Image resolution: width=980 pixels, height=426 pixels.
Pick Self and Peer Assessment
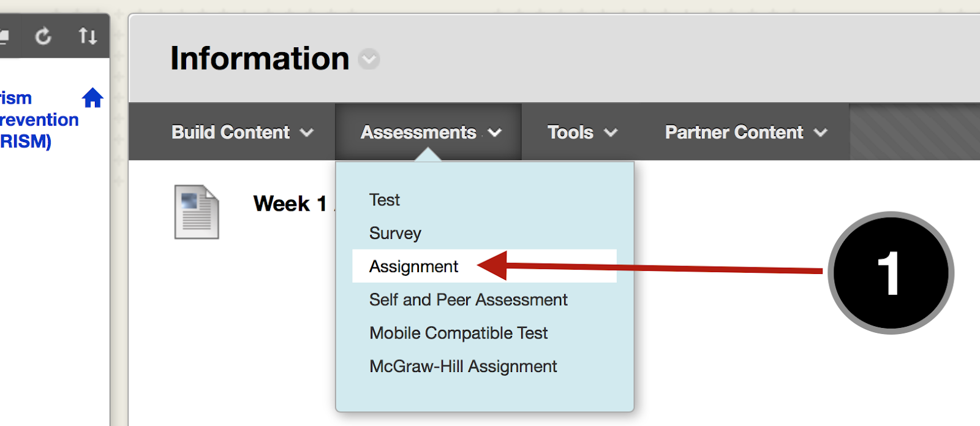point(468,300)
